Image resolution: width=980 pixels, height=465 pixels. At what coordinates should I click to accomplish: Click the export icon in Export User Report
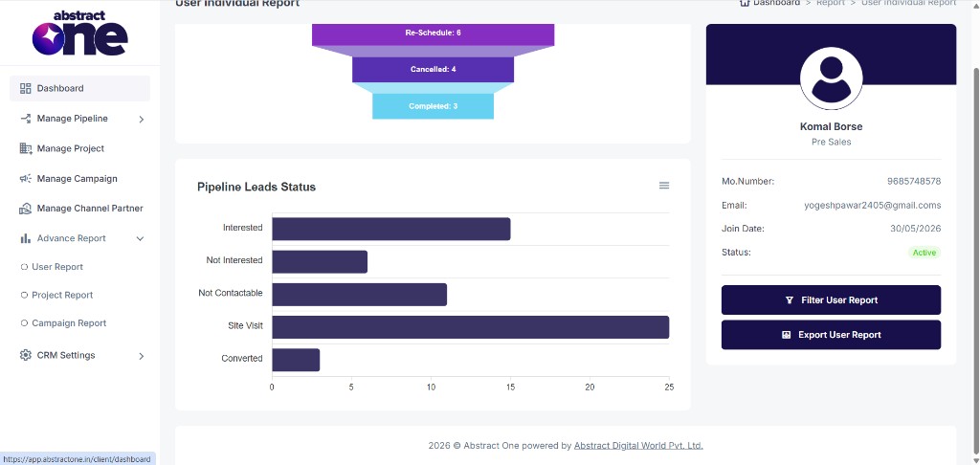pos(787,335)
